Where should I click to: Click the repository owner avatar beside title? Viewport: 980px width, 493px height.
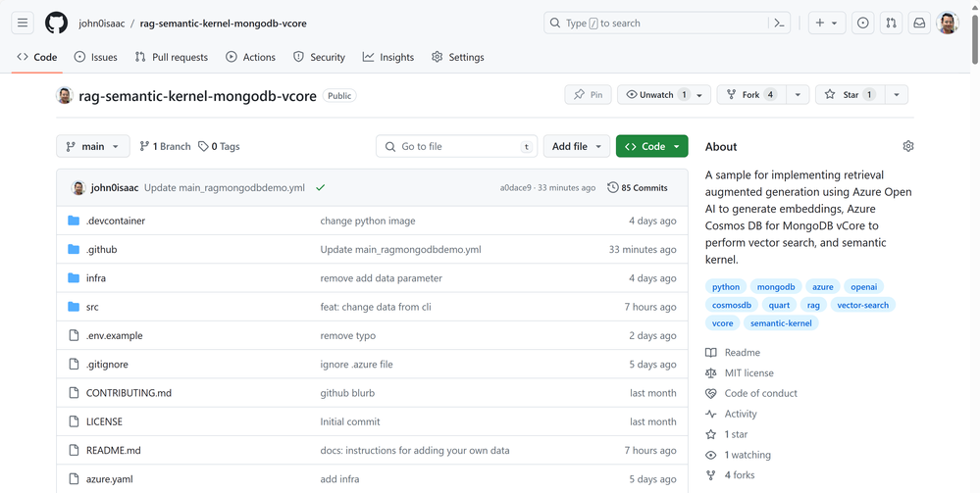click(x=65, y=95)
